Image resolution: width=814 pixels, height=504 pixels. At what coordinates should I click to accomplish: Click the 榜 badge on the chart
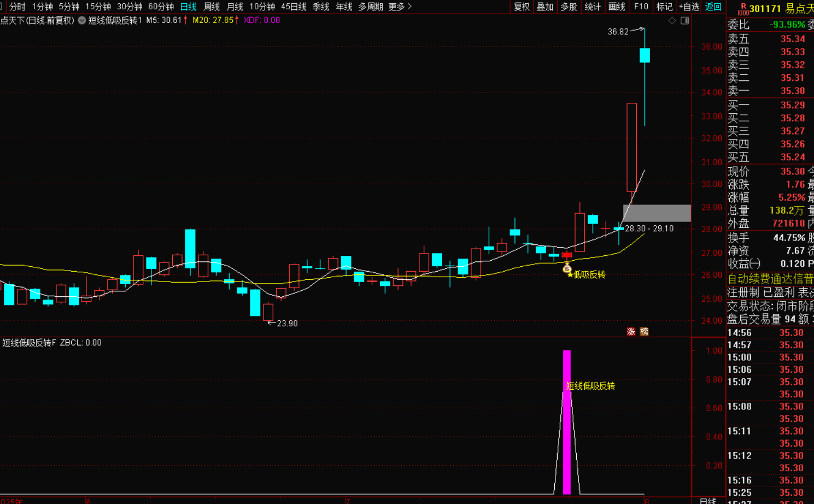click(644, 332)
